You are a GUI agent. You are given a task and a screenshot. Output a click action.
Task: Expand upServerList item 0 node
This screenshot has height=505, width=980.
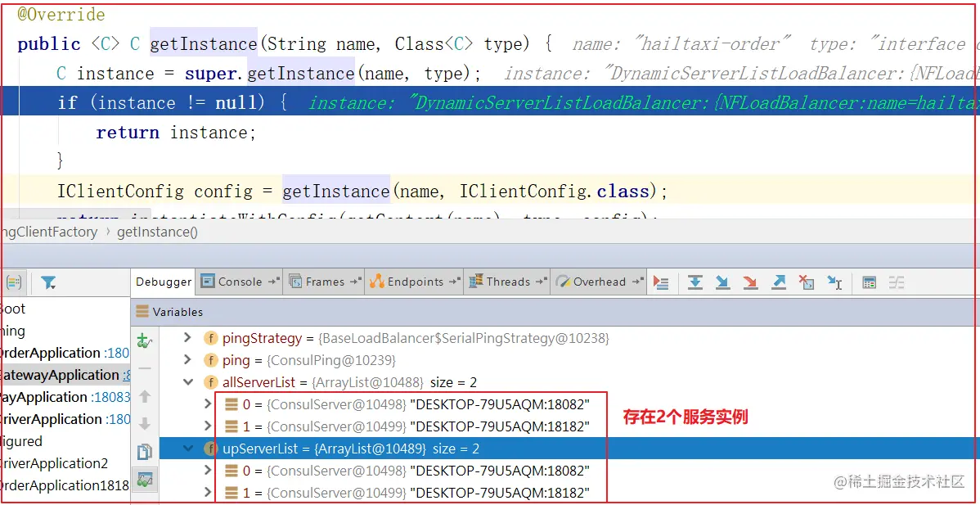pos(208,471)
